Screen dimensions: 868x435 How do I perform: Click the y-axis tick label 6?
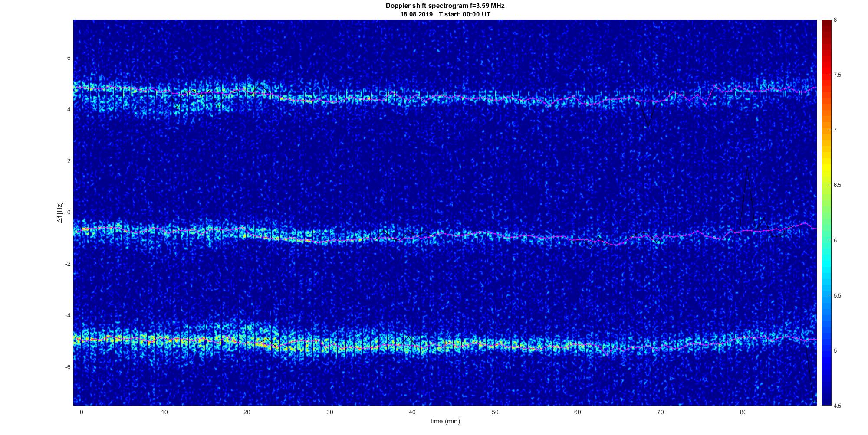[x=69, y=58]
